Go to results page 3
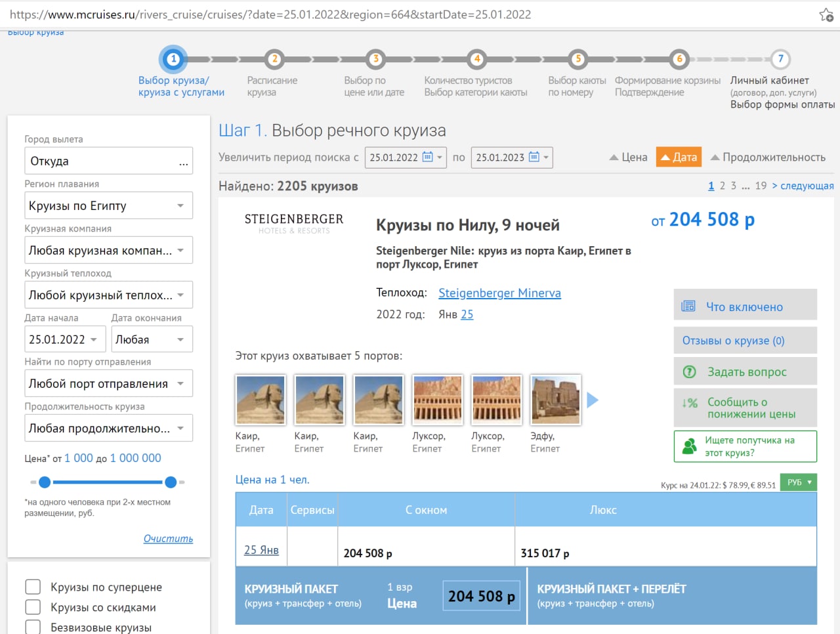This screenshot has width=840, height=634. click(x=734, y=186)
